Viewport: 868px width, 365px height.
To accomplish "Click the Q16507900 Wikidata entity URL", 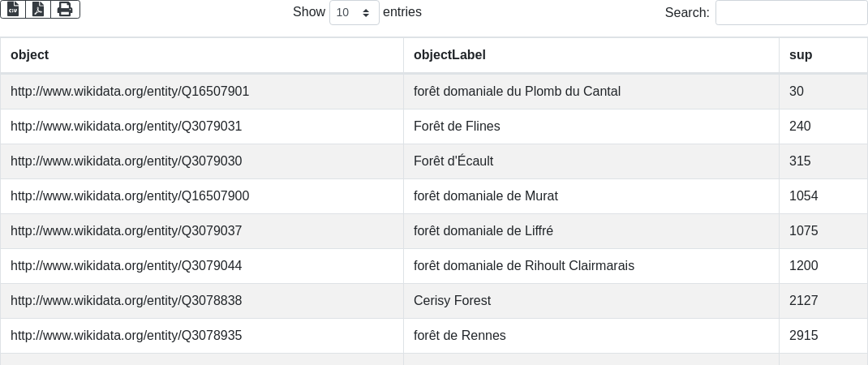I will [x=130, y=196].
